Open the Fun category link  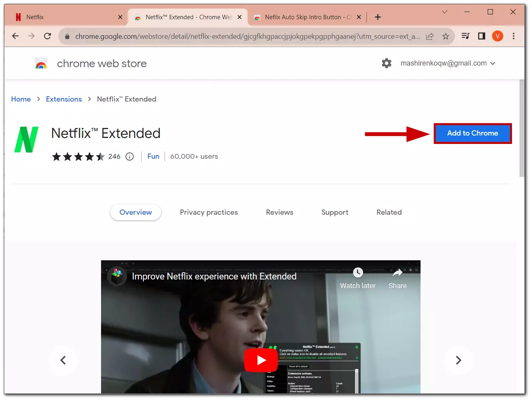[153, 156]
